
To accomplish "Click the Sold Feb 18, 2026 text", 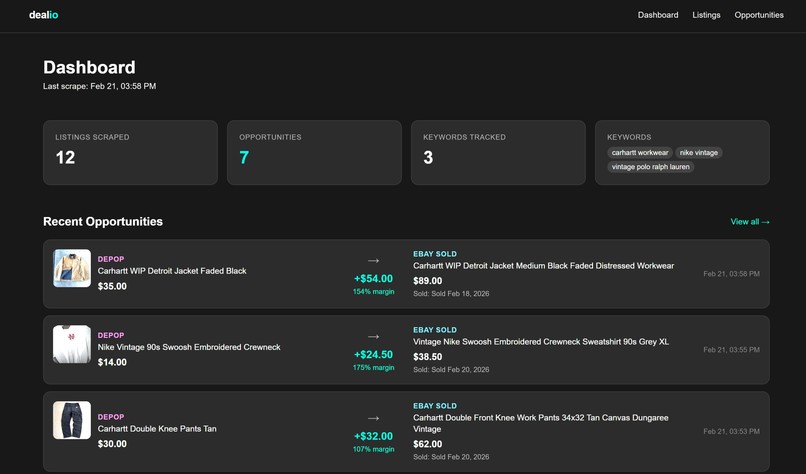I will click(x=451, y=294).
